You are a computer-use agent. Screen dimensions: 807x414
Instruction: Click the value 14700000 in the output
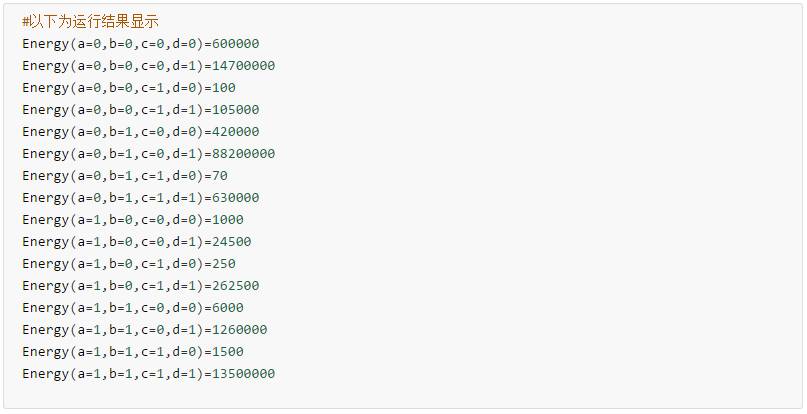pos(243,66)
